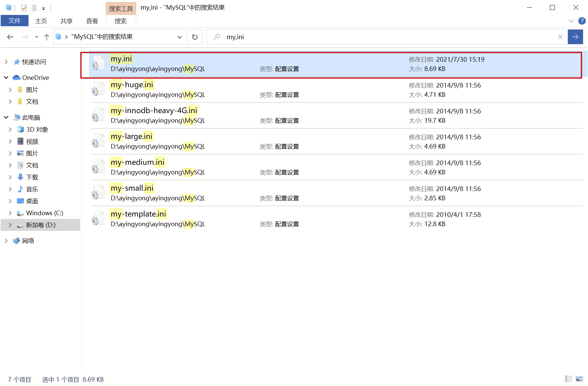Click the file icon for my-innodb-heavy-4G.ini
The height and width of the screenshot is (386, 588).
[x=98, y=115]
